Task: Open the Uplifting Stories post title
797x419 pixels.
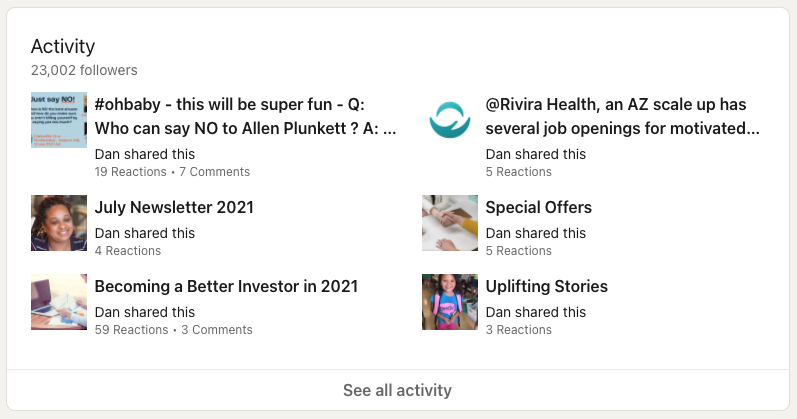Action: pyautogui.click(x=546, y=286)
